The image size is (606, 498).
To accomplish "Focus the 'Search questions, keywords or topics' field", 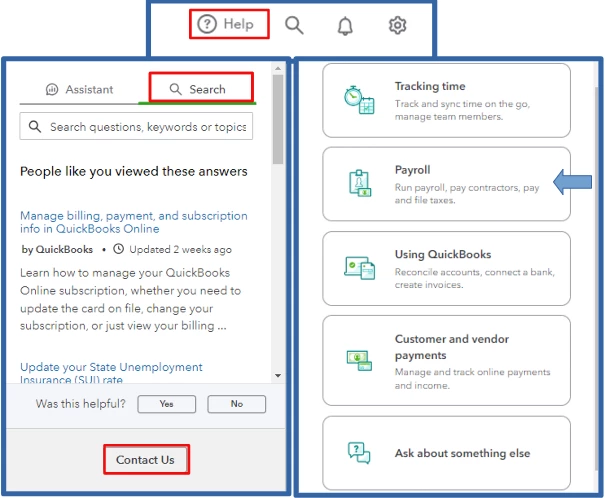I will [136, 126].
